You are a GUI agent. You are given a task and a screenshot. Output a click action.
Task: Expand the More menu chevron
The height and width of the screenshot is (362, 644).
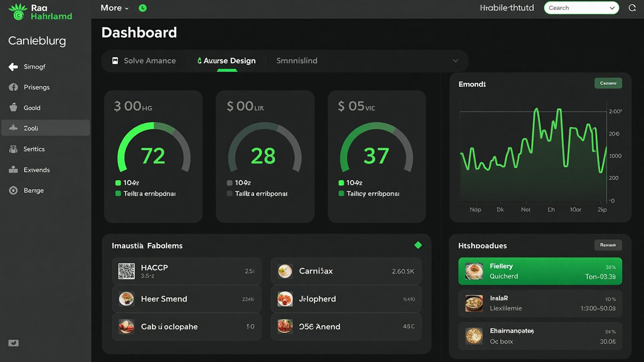[x=127, y=9]
